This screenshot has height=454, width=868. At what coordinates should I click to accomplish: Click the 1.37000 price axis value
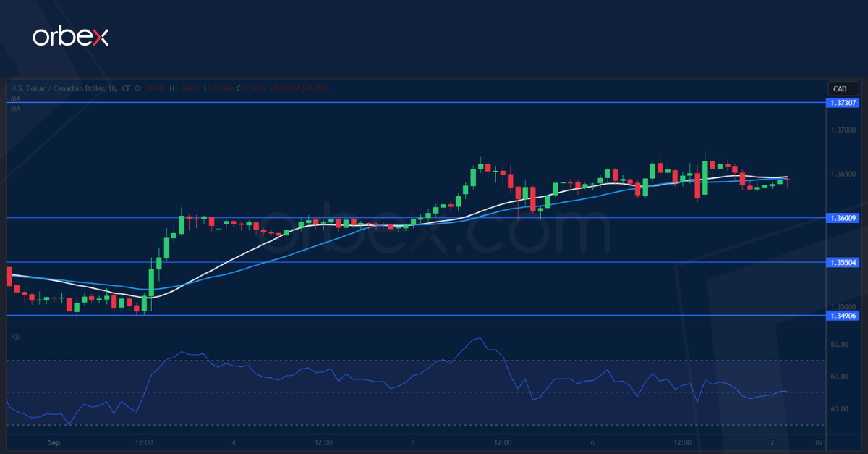(x=843, y=130)
